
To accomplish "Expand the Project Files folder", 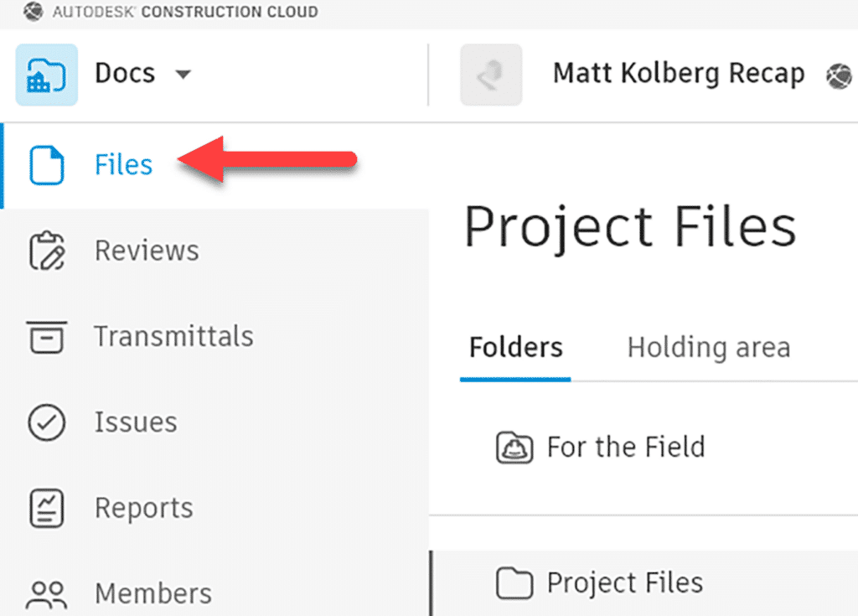I will click(624, 582).
